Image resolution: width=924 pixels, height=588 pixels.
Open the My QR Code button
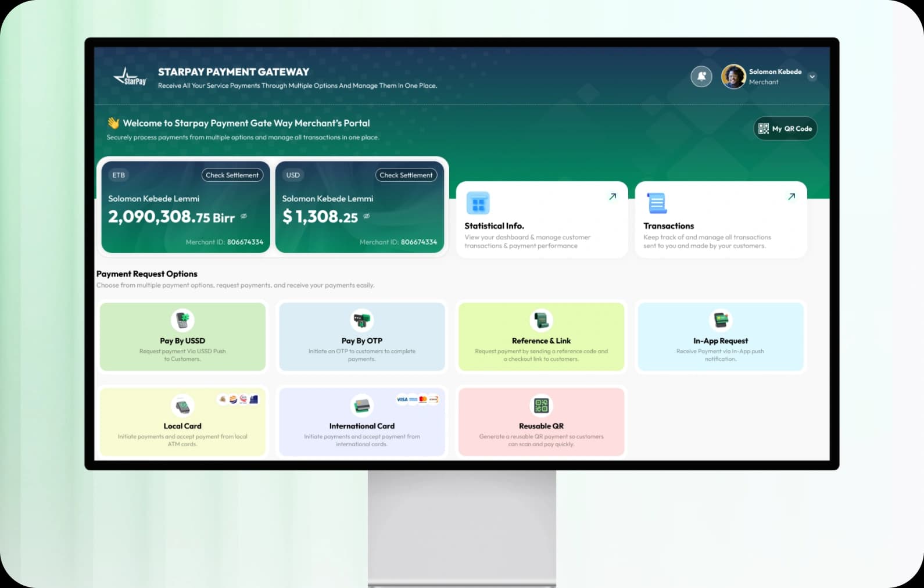click(785, 128)
